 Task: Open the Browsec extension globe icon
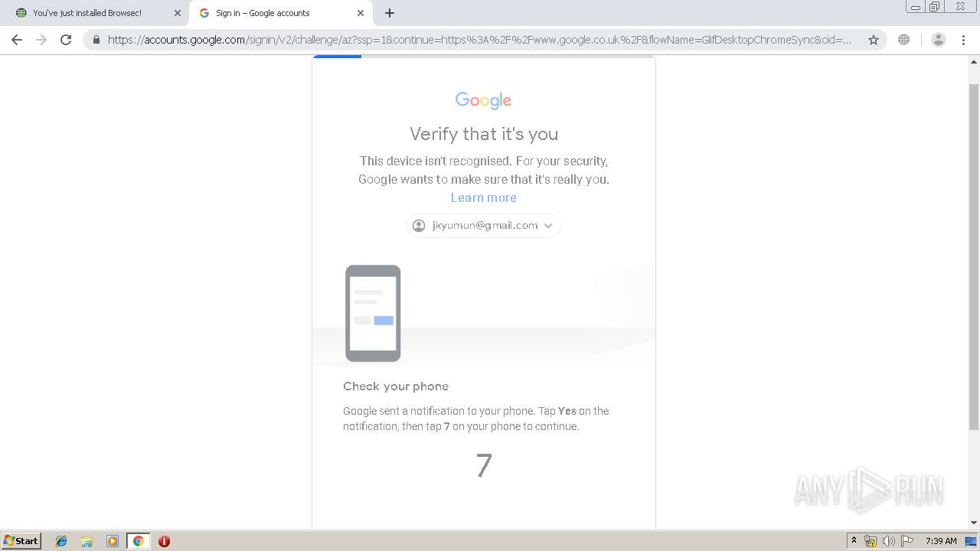(904, 40)
